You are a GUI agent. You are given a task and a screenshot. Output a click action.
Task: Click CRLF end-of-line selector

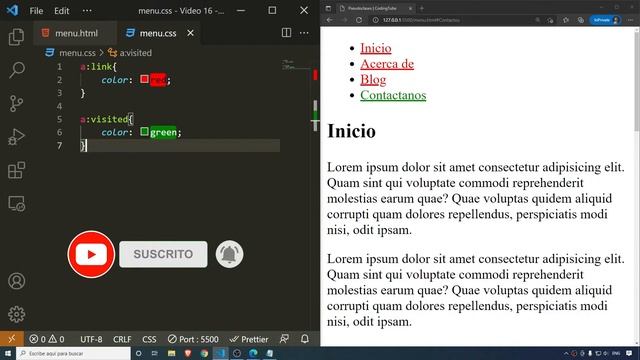[122, 339]
